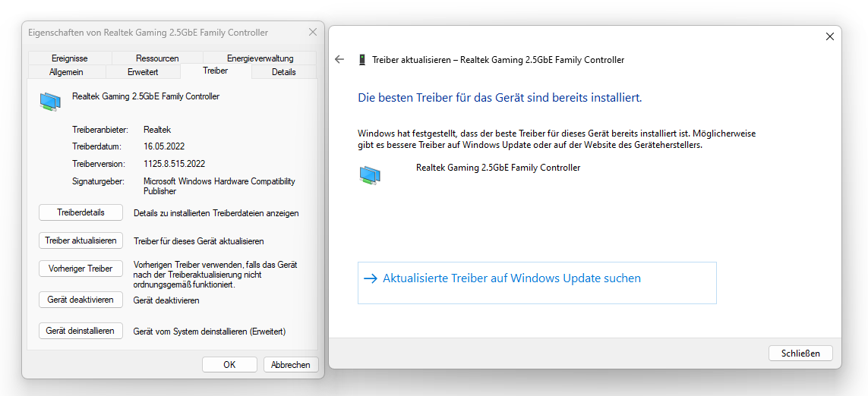Viewport: 868px width, 396px height.
Task: Close the Realtek properties dialog
Action: pyautogui.click(x=313, y=32)
